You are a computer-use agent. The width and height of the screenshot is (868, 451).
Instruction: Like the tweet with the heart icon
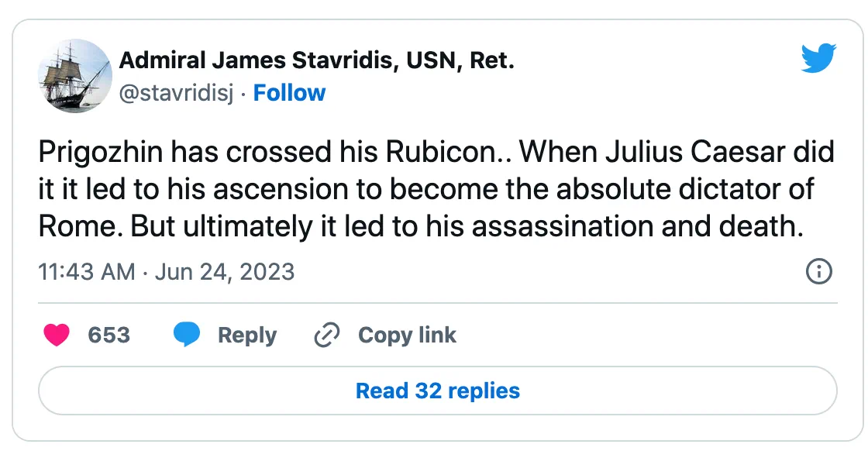pyautogui.click(x=56, y=336)
